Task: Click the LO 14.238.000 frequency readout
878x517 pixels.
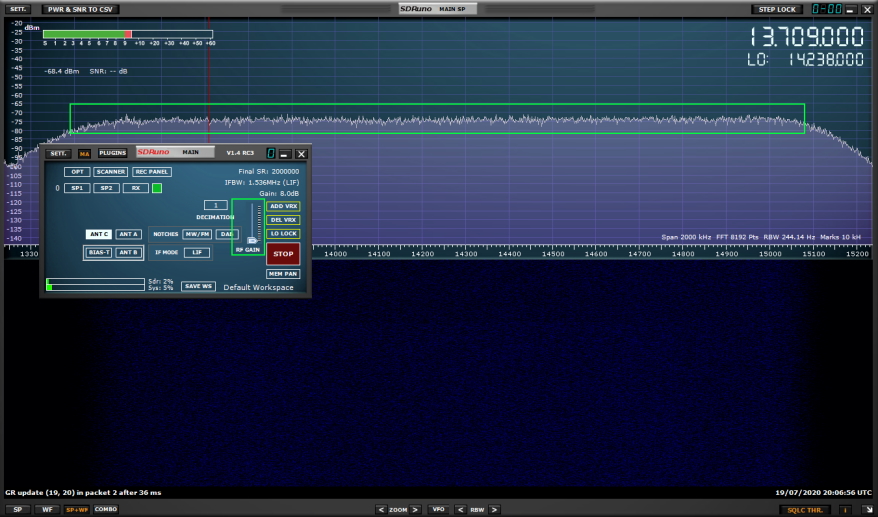Action: (805, 60)
